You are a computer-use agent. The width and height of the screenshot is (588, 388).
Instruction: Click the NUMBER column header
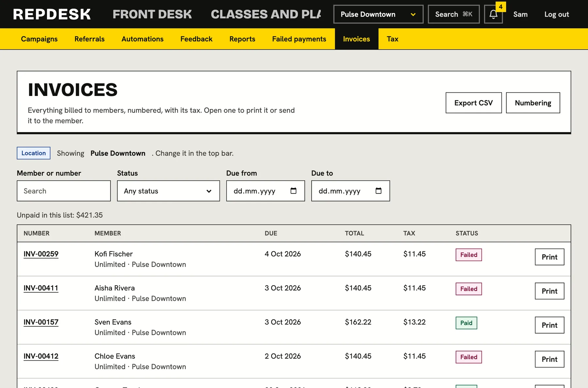click(37, 233)
